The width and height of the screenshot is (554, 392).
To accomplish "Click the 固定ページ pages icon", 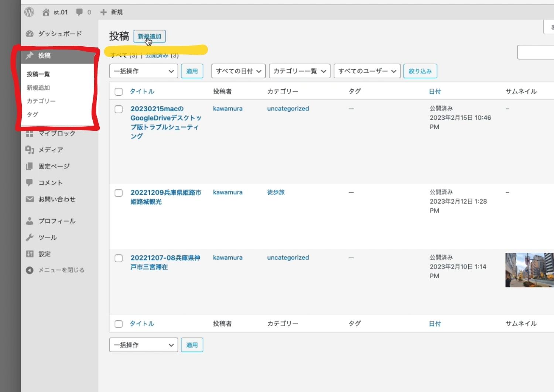I will tap(30, 166).
